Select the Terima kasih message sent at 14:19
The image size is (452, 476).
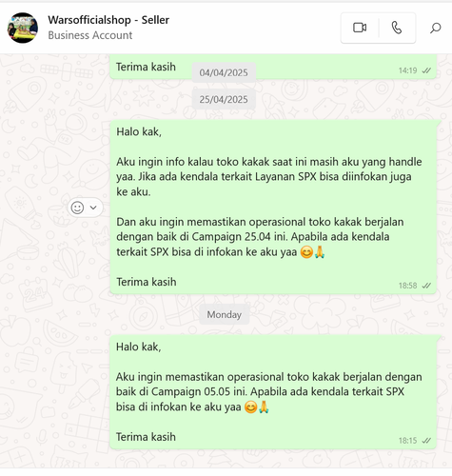[x=273, y=66]
